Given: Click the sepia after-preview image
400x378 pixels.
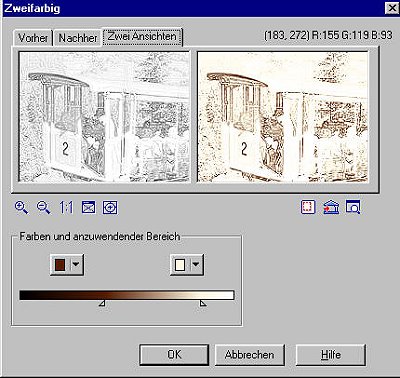Looking at the screenshot, I should click(x=283, y=116).
